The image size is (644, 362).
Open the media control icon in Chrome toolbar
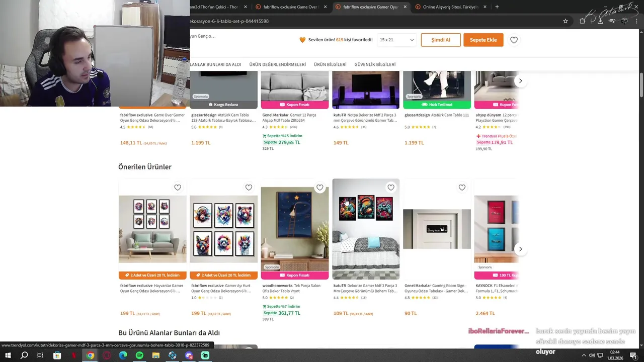coord(612,21)
